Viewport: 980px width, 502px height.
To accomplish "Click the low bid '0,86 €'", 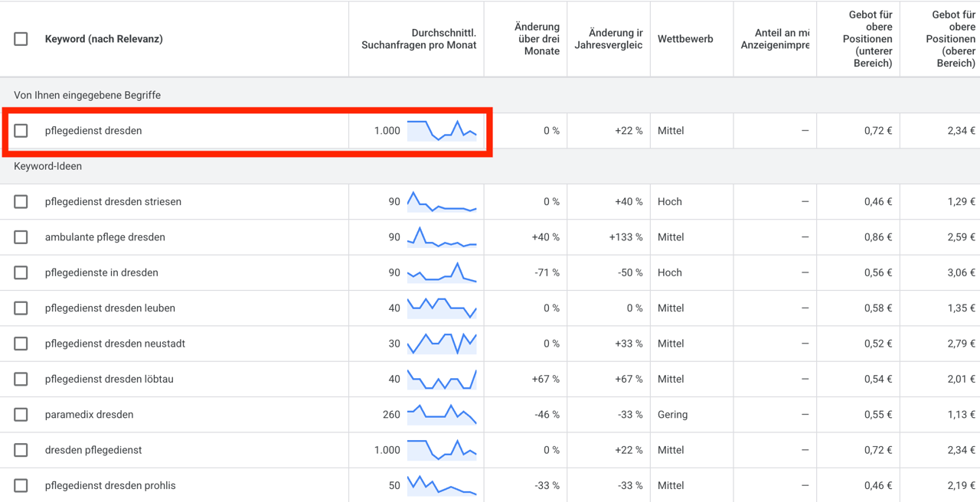I will [878, 237].
